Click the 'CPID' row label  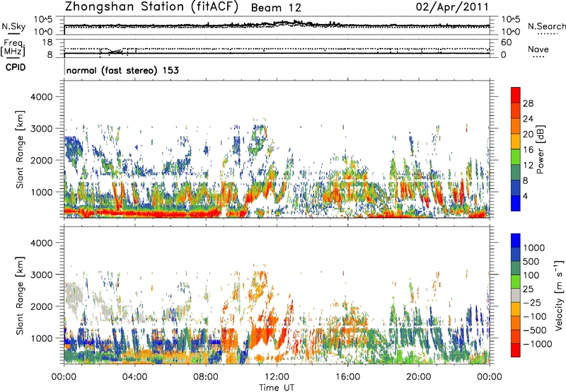coord(16,67)
